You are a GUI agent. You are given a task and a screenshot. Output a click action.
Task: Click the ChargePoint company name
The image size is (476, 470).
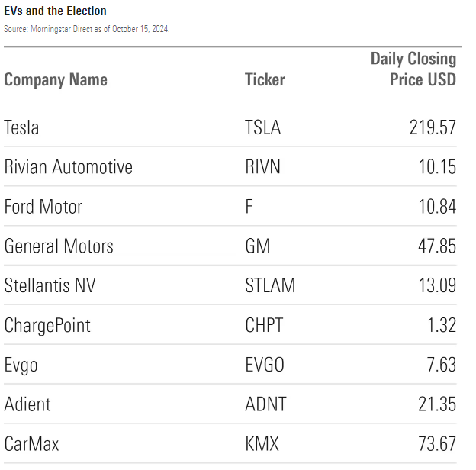pos(47,326)
